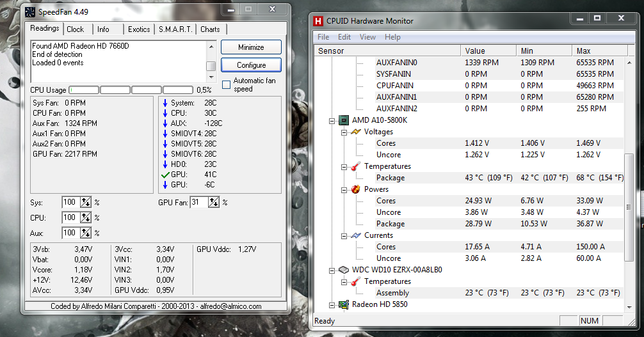Click the blue arrow next to SMIOVT6
Viewport: 644px width, 337px height.
(165, 154)
